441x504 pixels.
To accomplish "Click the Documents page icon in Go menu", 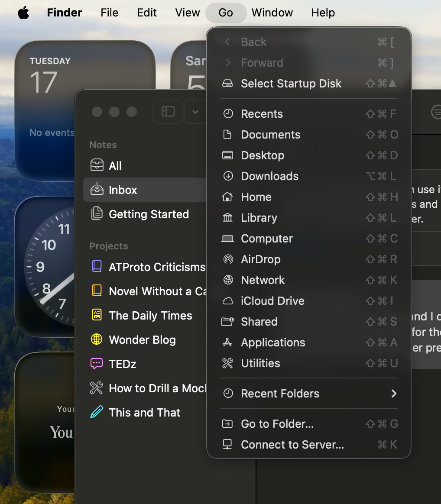I will (x=227, y=135).
